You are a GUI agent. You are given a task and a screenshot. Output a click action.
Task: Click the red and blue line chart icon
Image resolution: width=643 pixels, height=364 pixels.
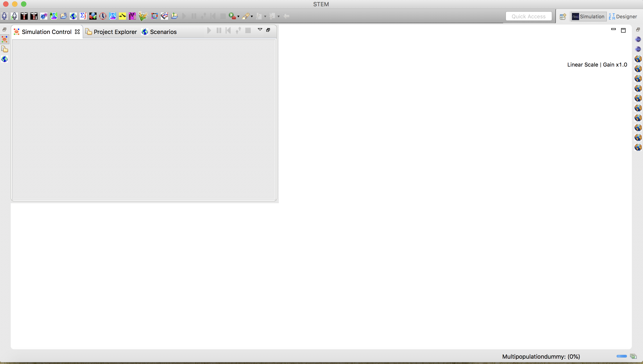(x=164, y=16)
